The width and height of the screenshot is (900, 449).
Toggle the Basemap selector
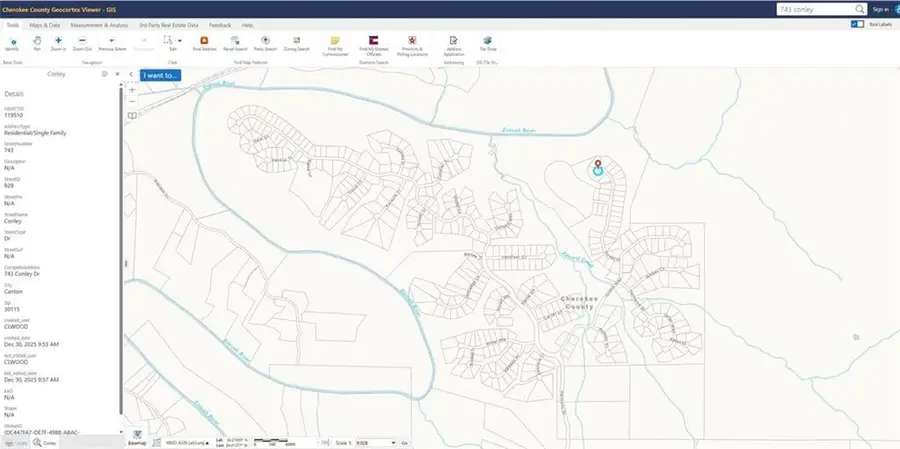point(137,438)
